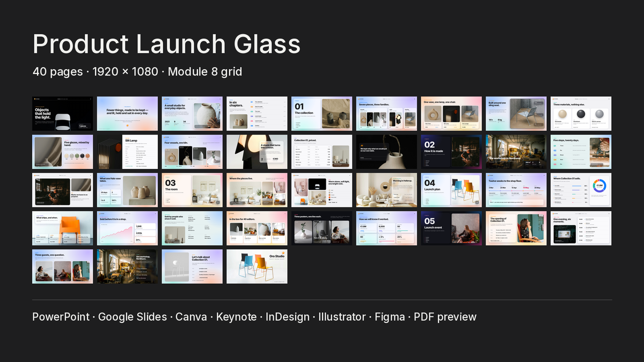Select the 'A small studio for everyday objects' slide
This screenshot has width=644, height=362.
pos(192,114)
